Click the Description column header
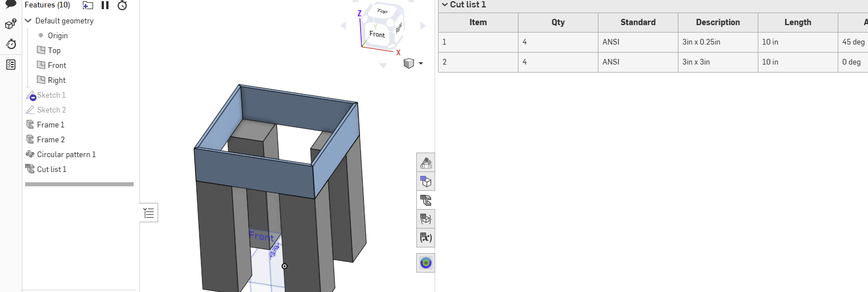This screenshot has height=292, width=868. (718, 22)
